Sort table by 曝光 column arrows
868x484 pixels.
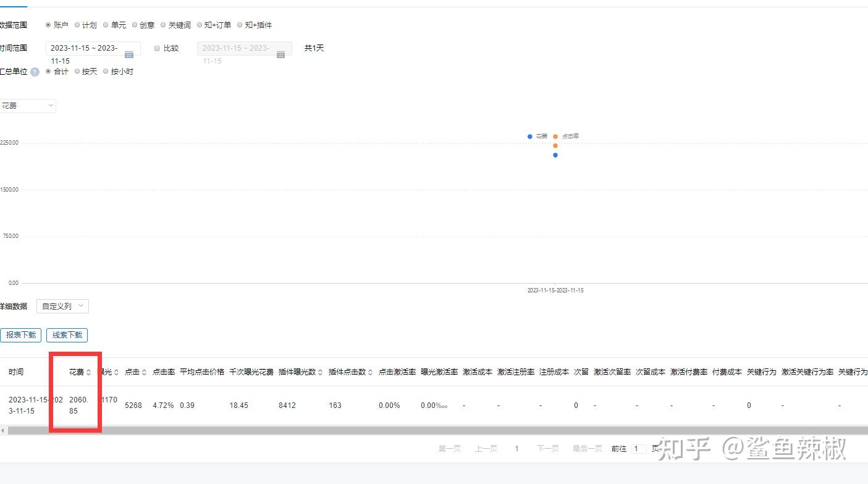(116, 372)
